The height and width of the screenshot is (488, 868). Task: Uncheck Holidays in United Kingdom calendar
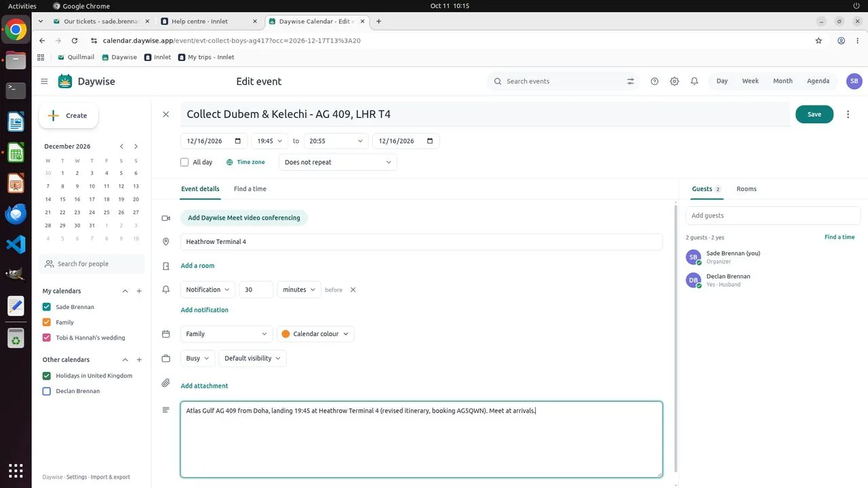[x=47, y=375]
